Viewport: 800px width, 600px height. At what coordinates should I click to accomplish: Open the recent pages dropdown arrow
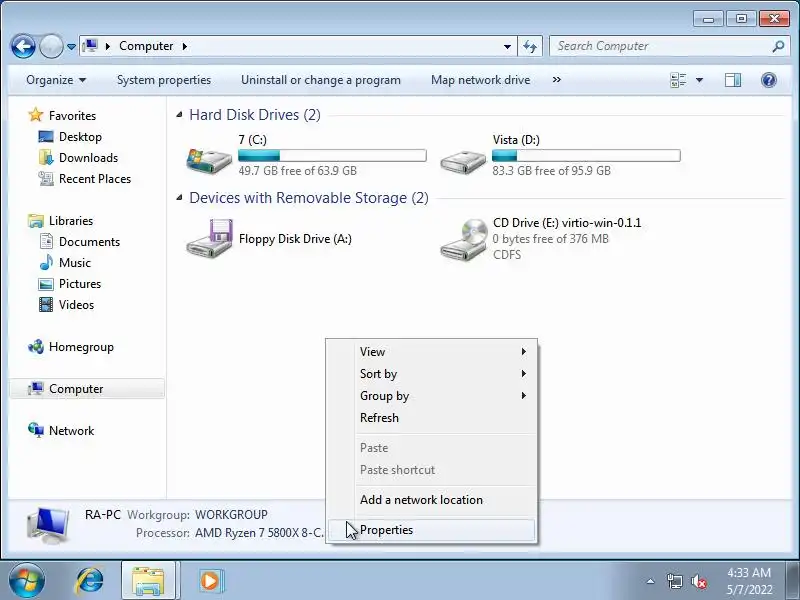click(71, 47)
